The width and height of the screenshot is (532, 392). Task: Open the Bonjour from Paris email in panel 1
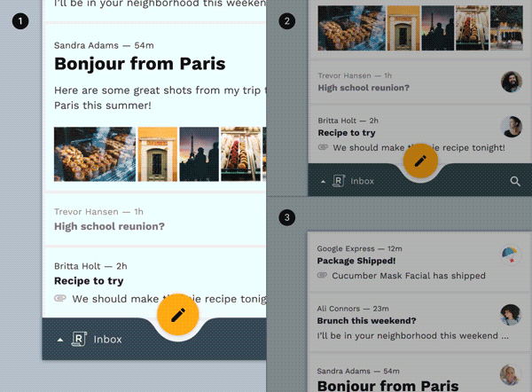[x=155, y=107]
